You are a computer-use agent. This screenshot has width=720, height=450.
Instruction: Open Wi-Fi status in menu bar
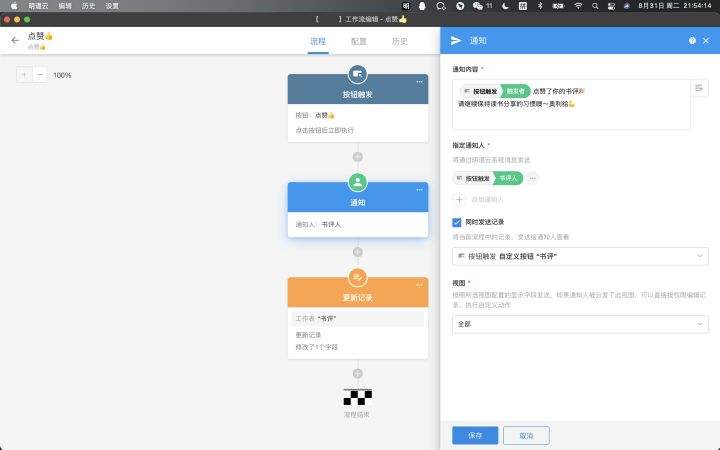pos(578,6)
